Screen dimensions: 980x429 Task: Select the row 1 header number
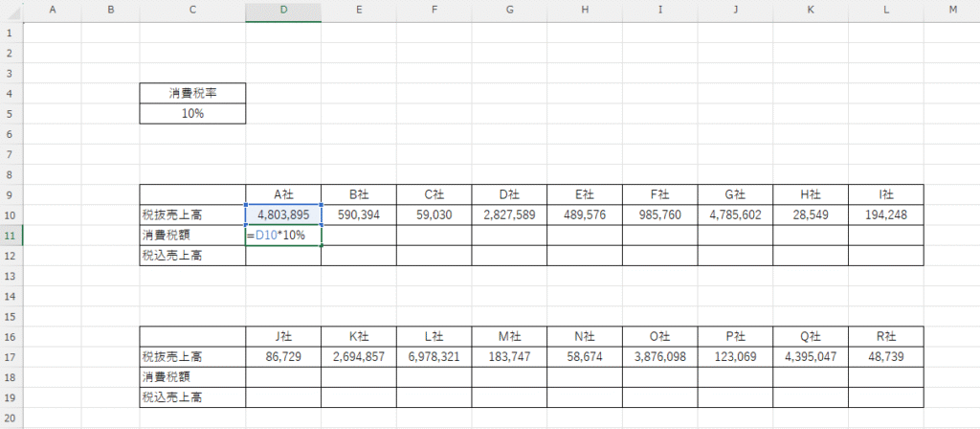(x=11, y=33)
